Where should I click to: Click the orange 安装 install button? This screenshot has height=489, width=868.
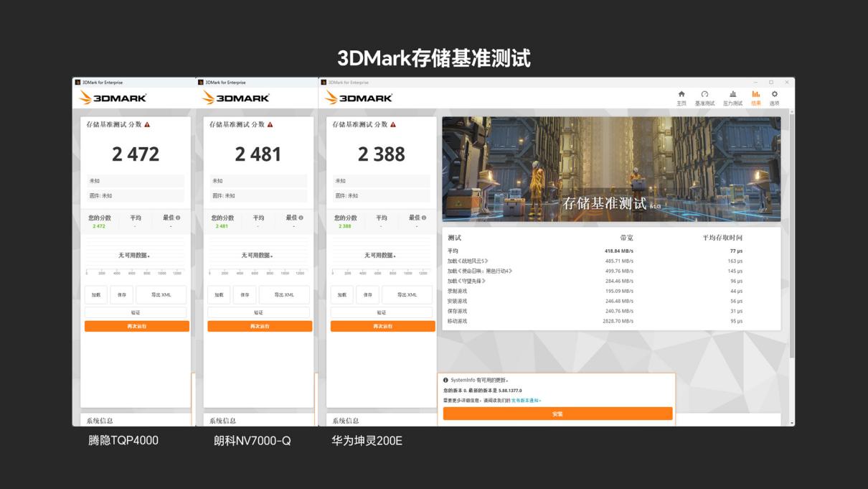(558, 414)
